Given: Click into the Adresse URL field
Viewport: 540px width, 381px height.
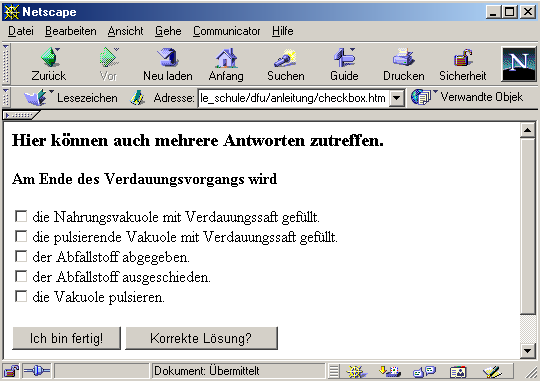Looking at the screenshot, I should (294, 98).
